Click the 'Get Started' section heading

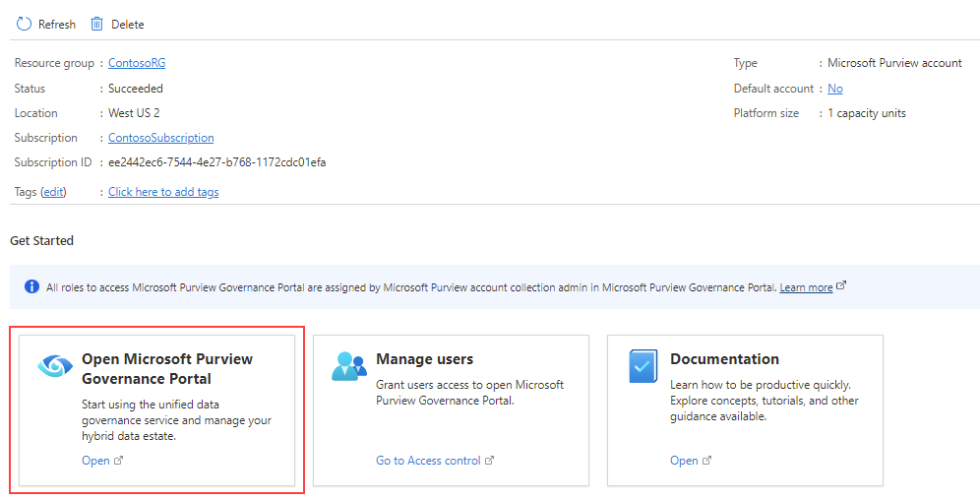(42, 240)
